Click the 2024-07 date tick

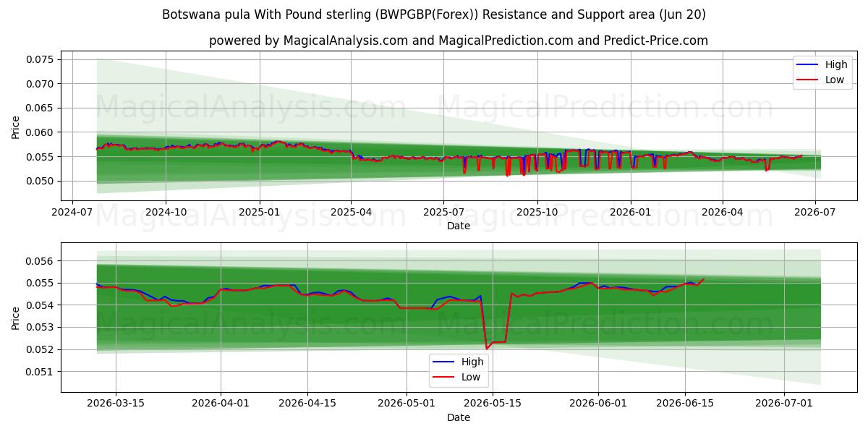pyautogui.click(x=72, y=213)
